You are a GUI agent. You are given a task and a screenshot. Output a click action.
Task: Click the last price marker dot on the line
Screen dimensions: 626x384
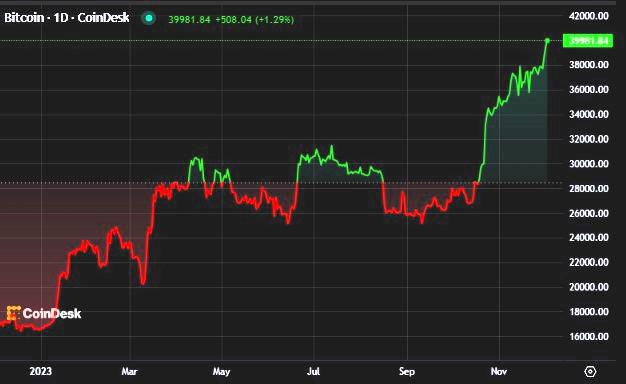pos(547,40)
